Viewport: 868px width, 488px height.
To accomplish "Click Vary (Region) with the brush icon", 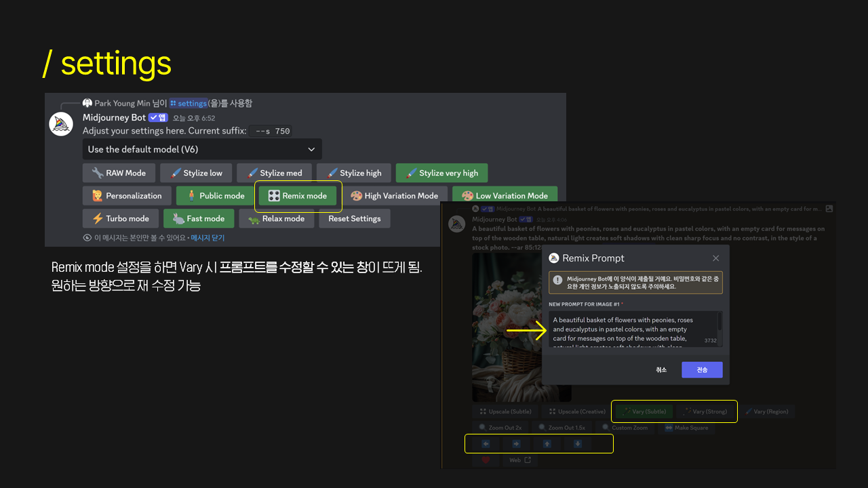I will (767, 411).
